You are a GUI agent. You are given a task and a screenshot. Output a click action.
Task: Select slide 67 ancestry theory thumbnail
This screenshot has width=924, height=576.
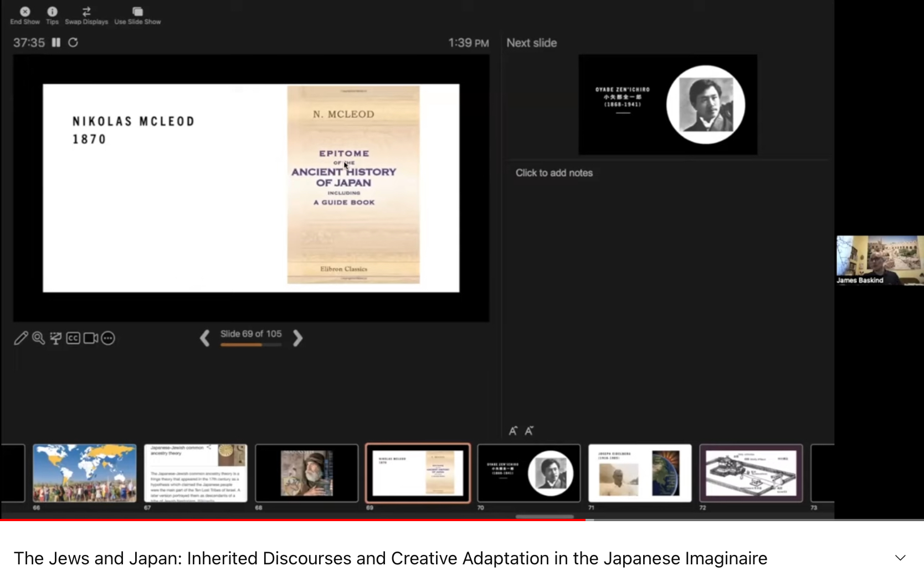(196, 473)
